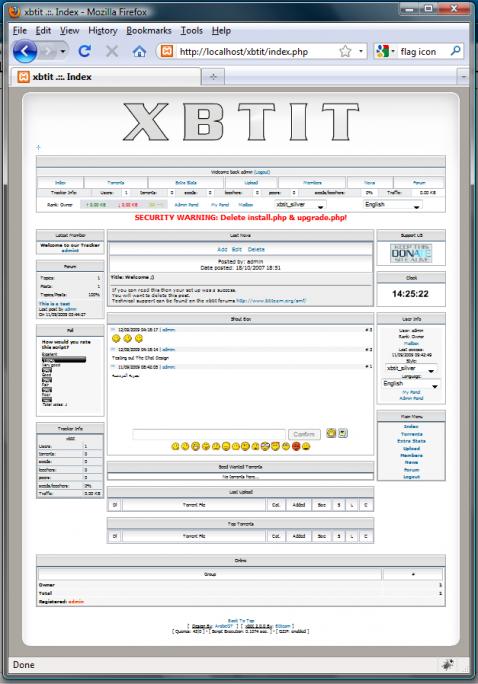478x684 pixels.
Task: Open the smilies popup icon next to Confirm
Action: click(x=331, y=433)
